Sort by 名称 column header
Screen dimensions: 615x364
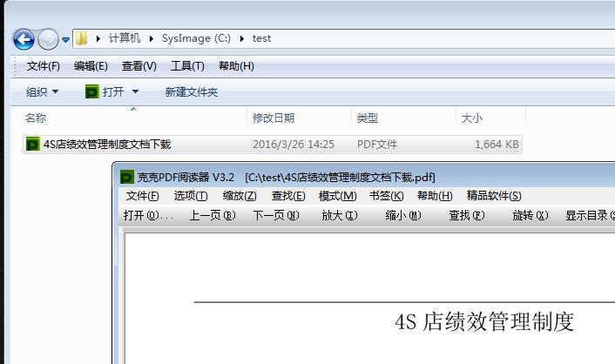tap(36, 118)
